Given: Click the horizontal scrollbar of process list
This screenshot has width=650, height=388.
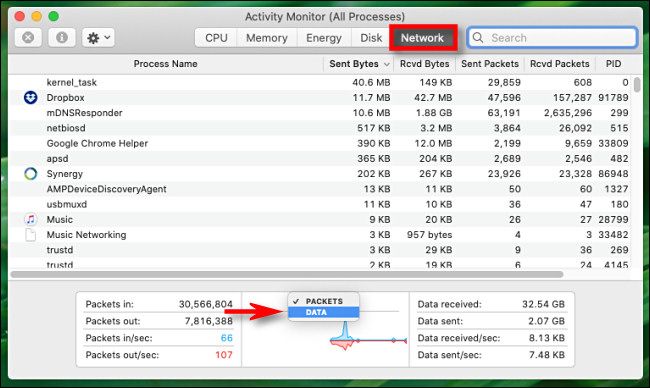Looking at the screenshot, I should (287, 274).
